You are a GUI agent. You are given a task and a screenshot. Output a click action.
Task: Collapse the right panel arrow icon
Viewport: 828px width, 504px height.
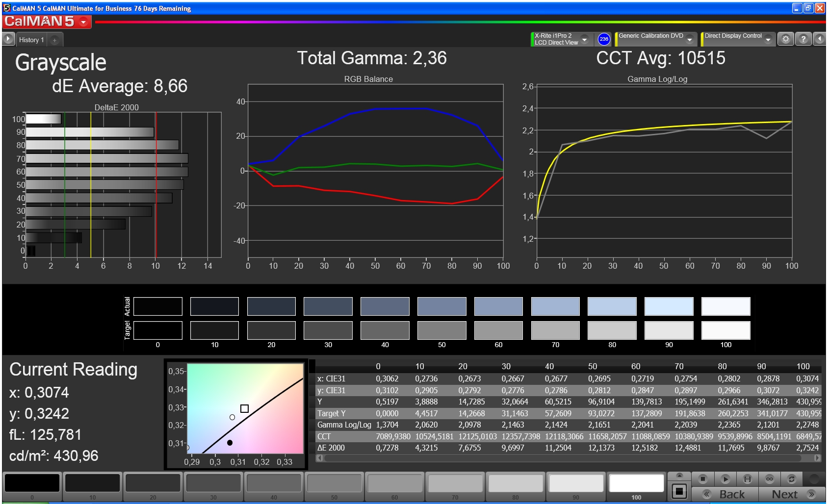[819, 39]
